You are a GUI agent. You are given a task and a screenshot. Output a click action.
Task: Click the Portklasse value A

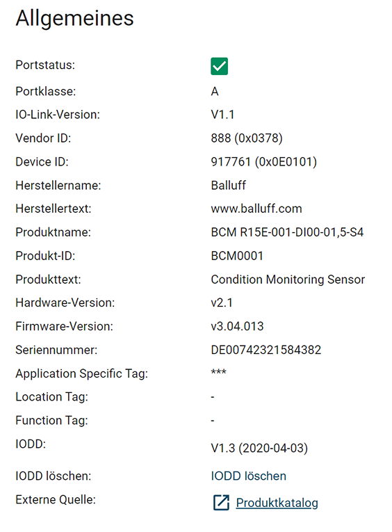215,91
